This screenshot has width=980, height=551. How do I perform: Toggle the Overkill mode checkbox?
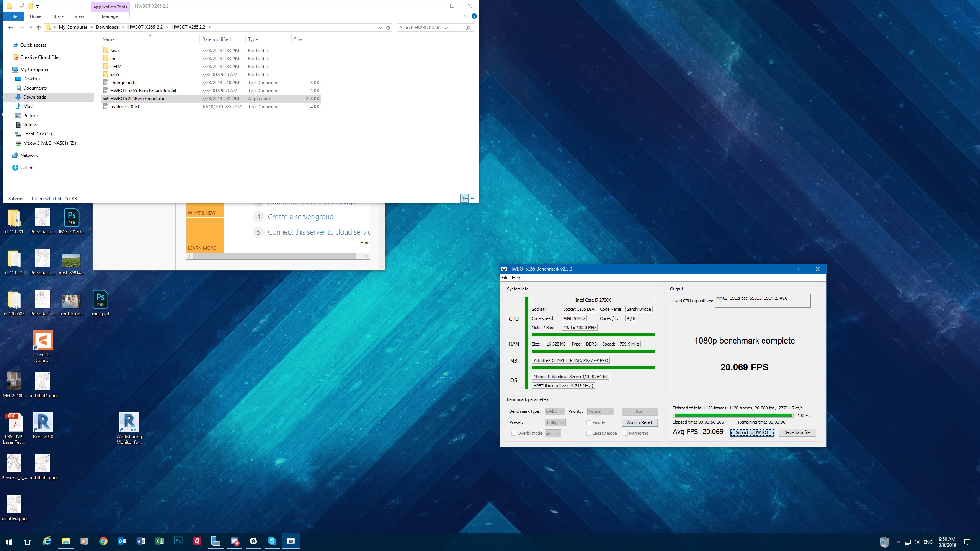pos(514,433)
